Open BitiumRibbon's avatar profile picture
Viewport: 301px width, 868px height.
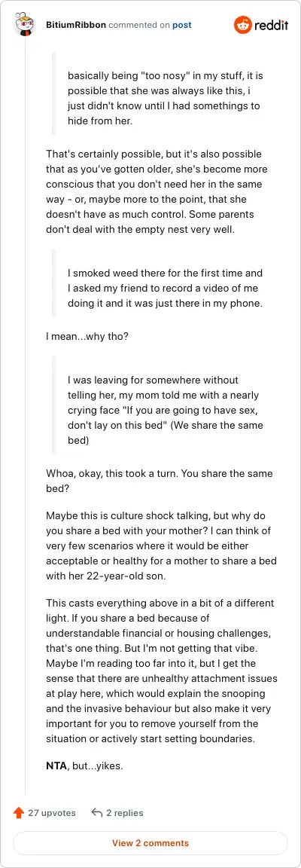pyautogui.click(x=26, y=26)
